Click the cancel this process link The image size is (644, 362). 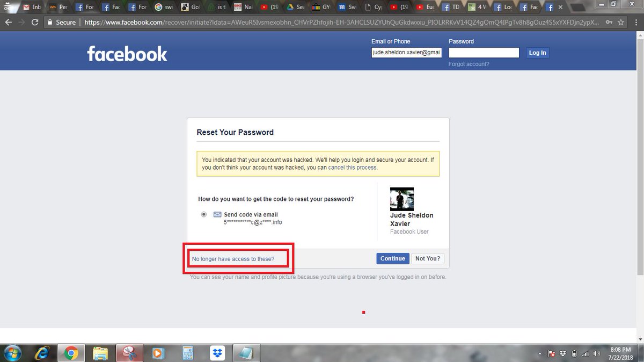(353, 168)
